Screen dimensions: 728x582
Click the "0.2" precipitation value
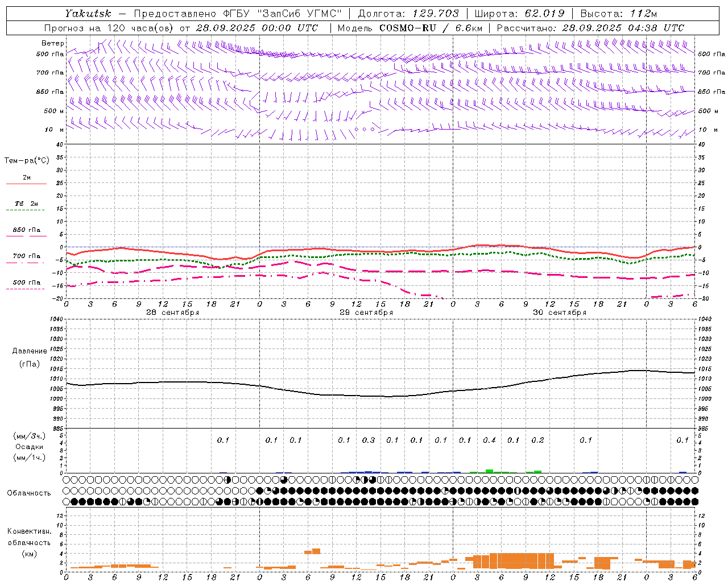[x=537, y=440]
